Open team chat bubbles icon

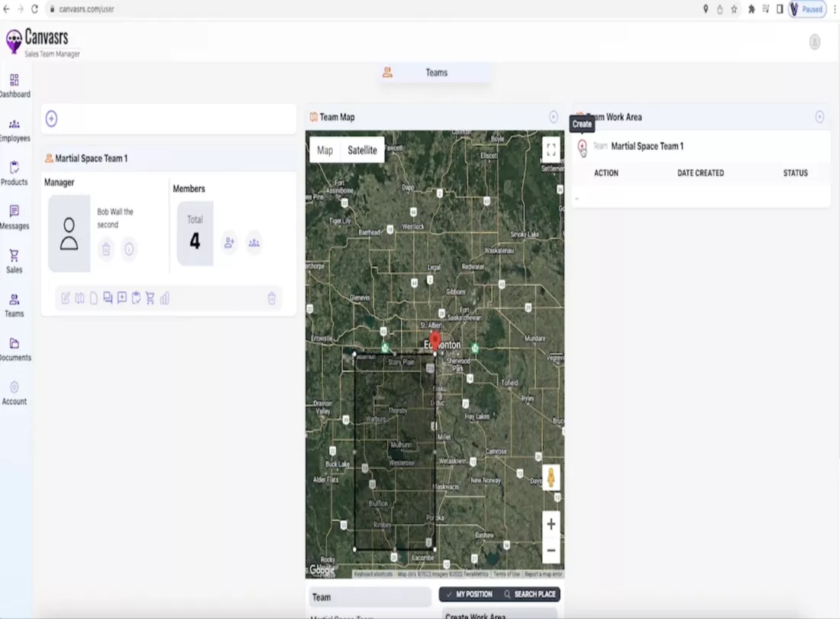[x=108, y=298]
